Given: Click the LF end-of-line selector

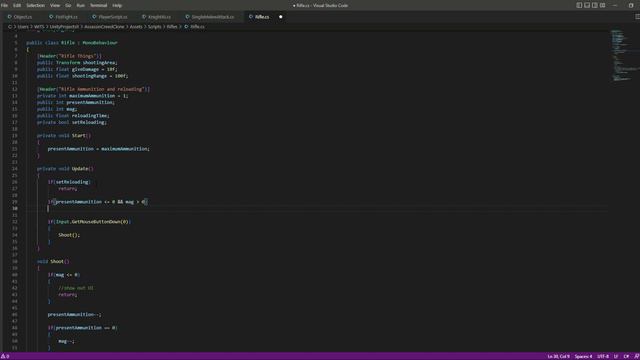Looking at the screenshot, I should tap(616, 356).
